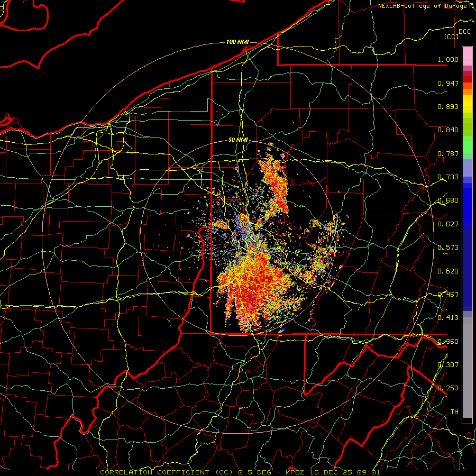This screenshot has height=476, width=476.
Task: Click the TH label at the color scale bottom
Action: (454, 412)
